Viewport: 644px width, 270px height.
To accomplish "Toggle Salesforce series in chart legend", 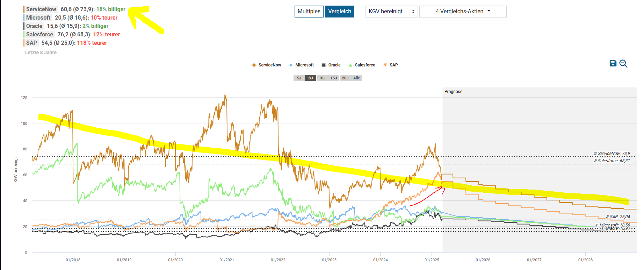I will coord(361,65).
